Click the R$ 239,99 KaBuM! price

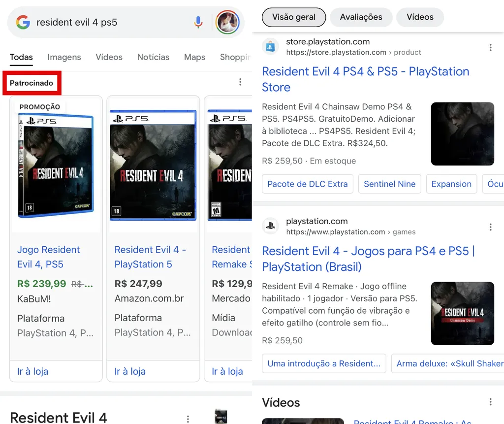[x=41, y=284]
